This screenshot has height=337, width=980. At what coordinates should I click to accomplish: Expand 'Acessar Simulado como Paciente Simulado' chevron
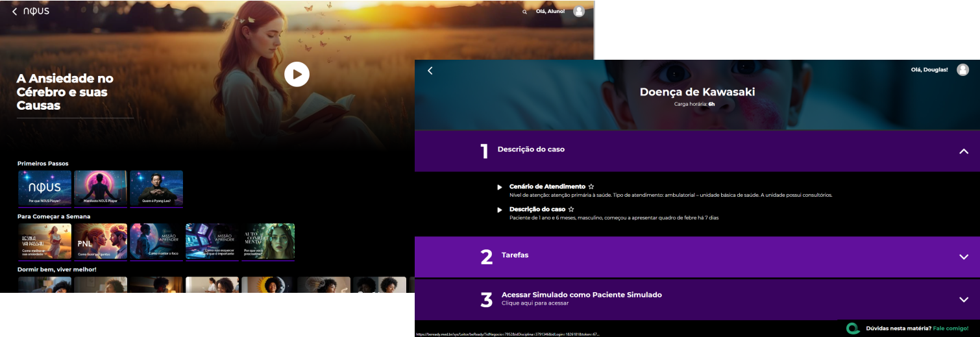tap(964, 299)
